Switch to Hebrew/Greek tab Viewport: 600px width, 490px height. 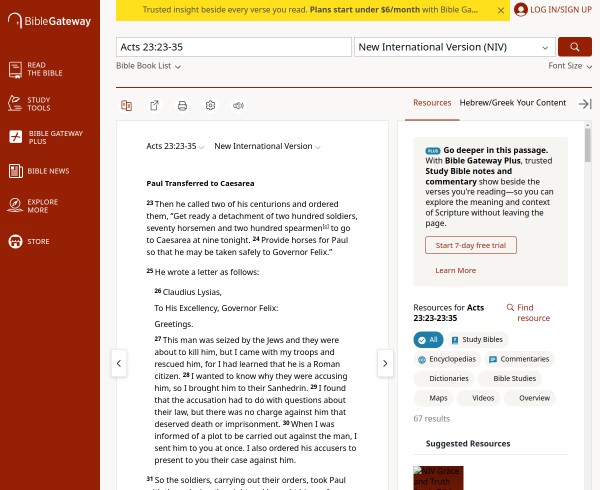tap(487, 103)
